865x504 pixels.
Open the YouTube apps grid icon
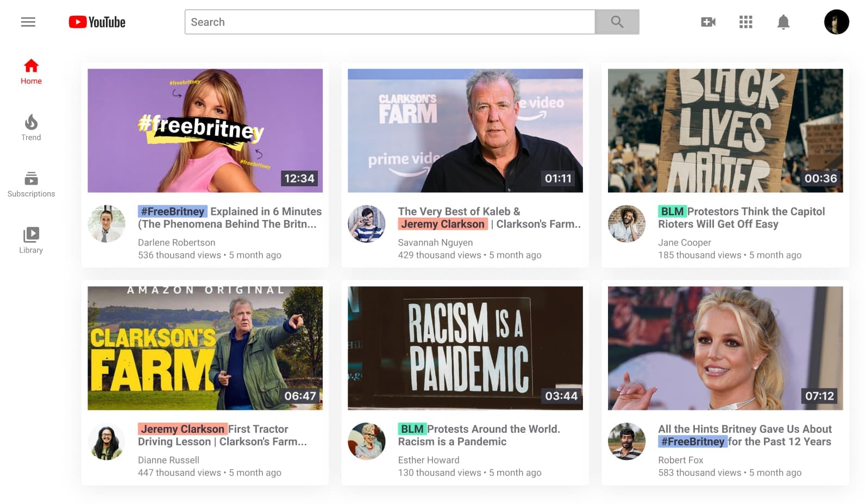745,22
